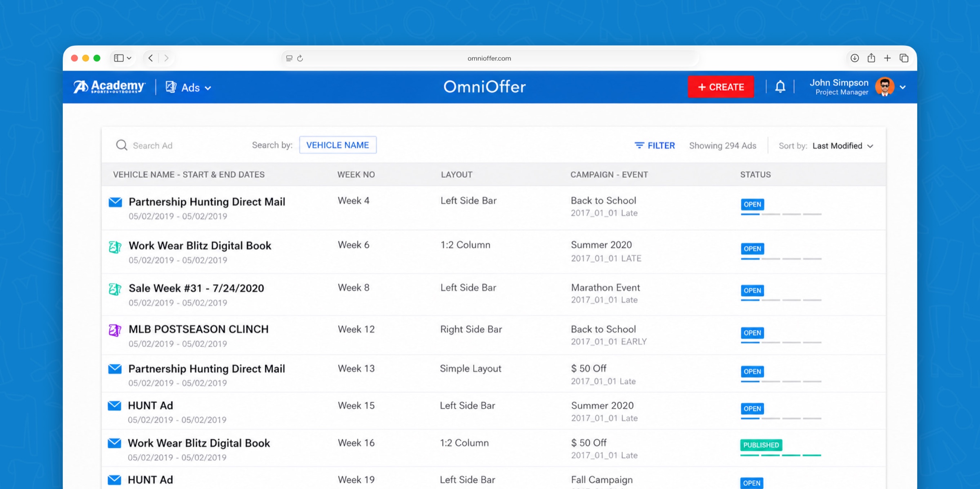Click the Showing 294 Ads text
Viewport: 980px width, 489px height.
722,146
